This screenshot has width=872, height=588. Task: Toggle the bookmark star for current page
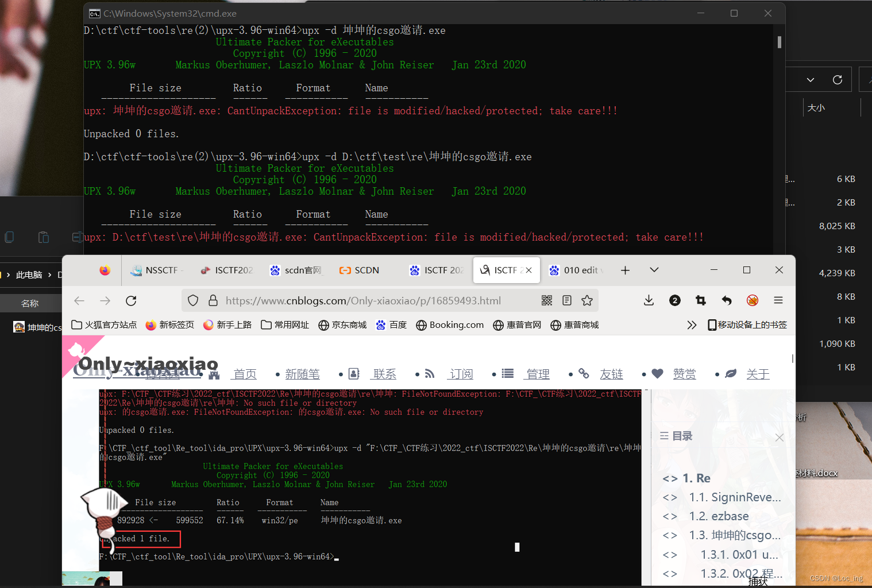pyautogui.click(x=587, y=300)
